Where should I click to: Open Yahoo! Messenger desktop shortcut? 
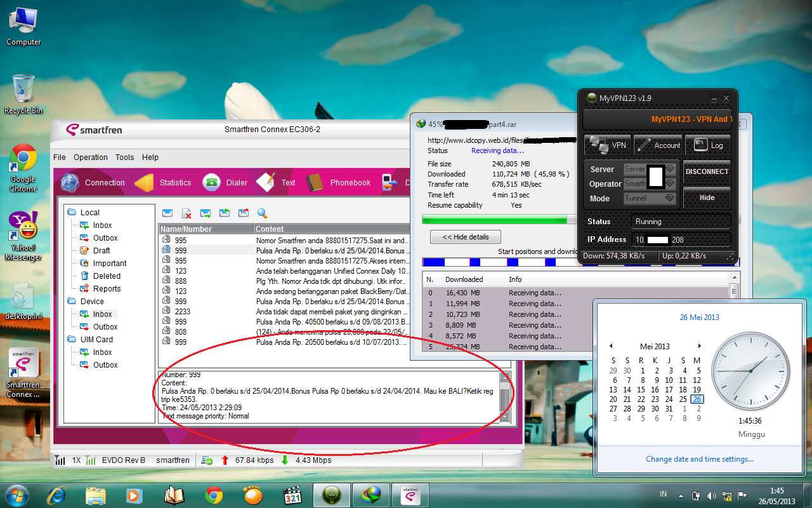tap(23, 236)
